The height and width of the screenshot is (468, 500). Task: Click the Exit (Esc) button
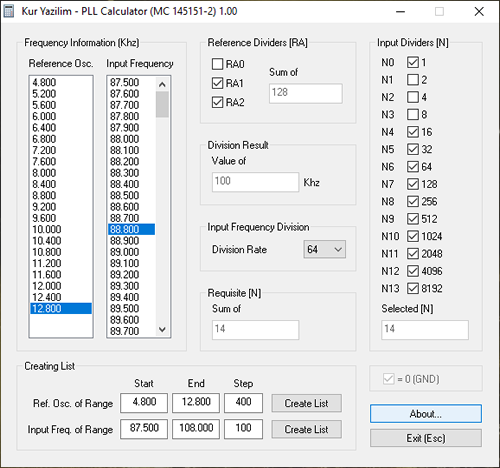pos(426,438)
